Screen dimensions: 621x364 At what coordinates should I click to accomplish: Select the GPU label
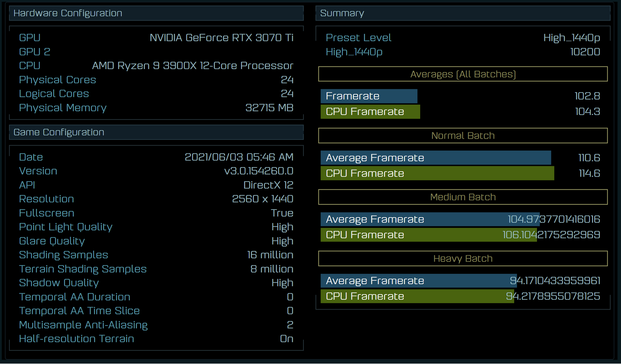[x=30, y=38]
